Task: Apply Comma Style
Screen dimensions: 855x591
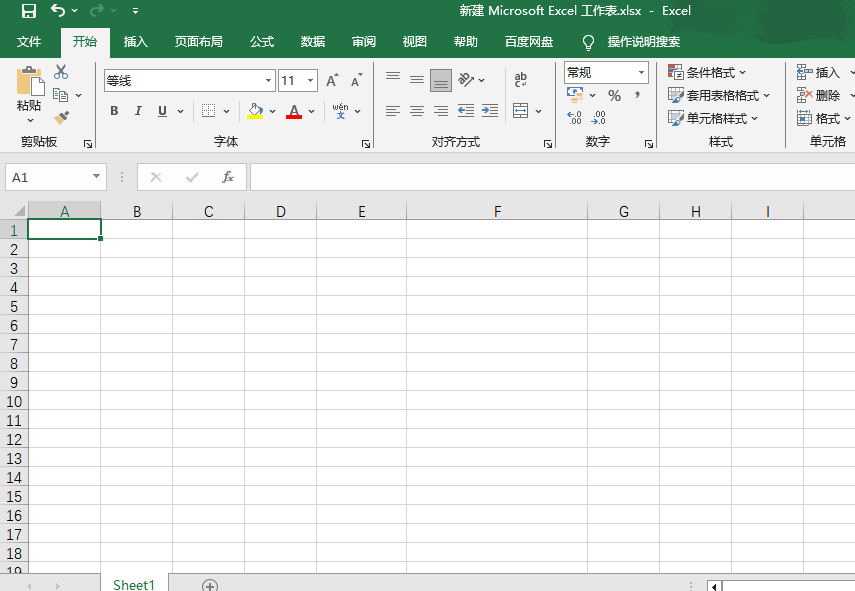Action: (x=637, y=95)
